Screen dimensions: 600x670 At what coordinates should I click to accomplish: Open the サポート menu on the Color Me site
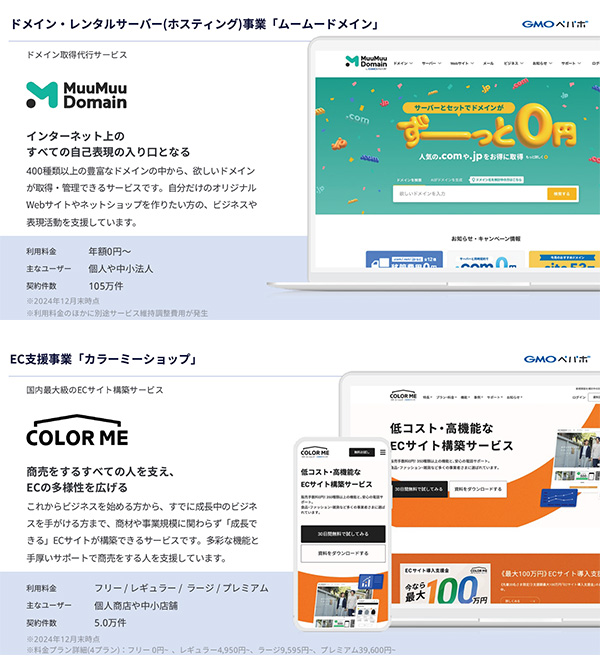click(x=494, y=397)
